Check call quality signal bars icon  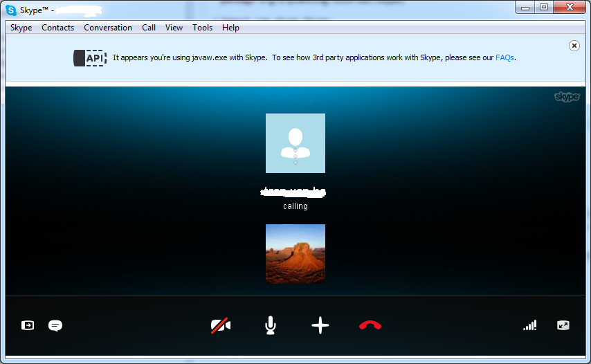(530, 325)
